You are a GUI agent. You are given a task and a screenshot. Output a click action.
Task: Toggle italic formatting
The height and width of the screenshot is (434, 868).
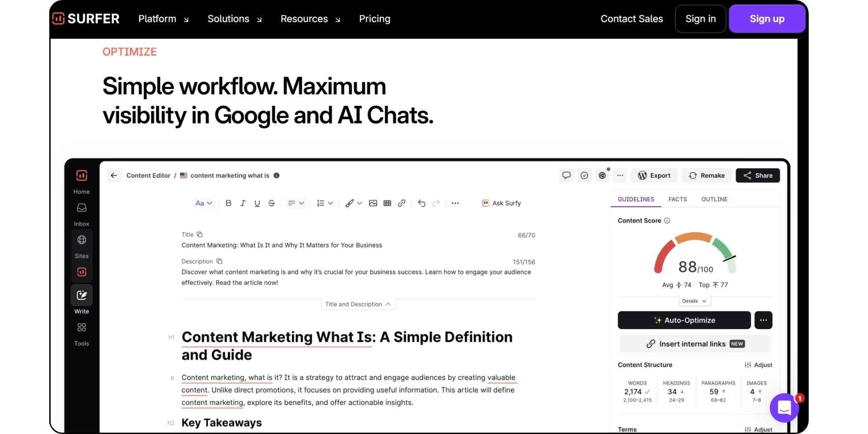pos(243,203)
